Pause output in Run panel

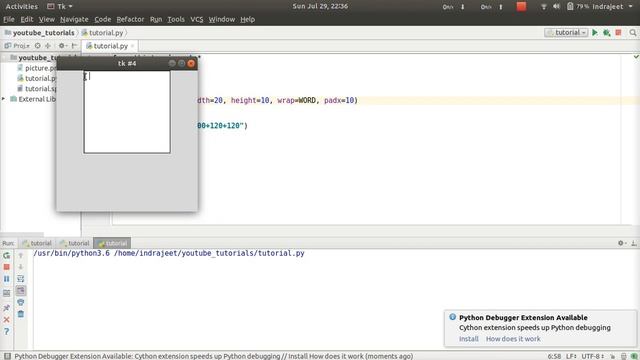tap(7, 279)
